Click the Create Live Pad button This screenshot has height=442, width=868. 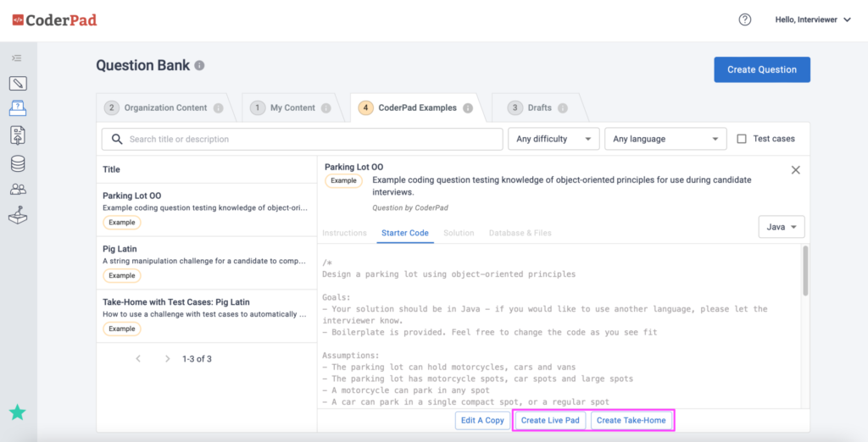pyautogui.click(x=549, y=421)
